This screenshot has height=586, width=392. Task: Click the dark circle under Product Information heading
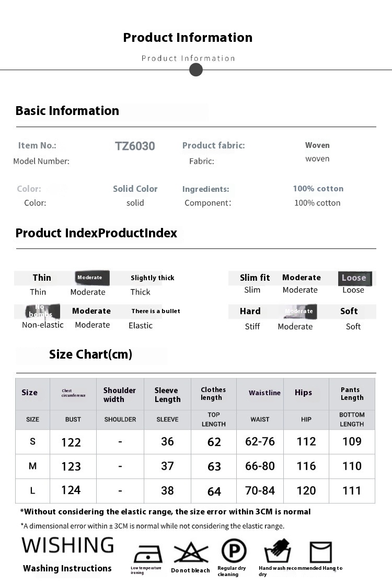(196, 70)
